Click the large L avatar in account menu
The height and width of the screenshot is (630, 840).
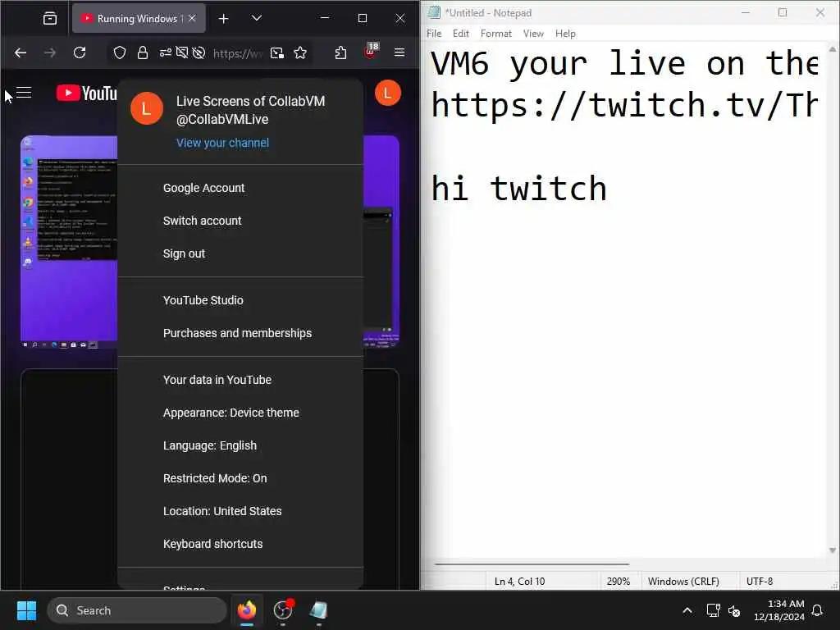(x=146, y=108)
